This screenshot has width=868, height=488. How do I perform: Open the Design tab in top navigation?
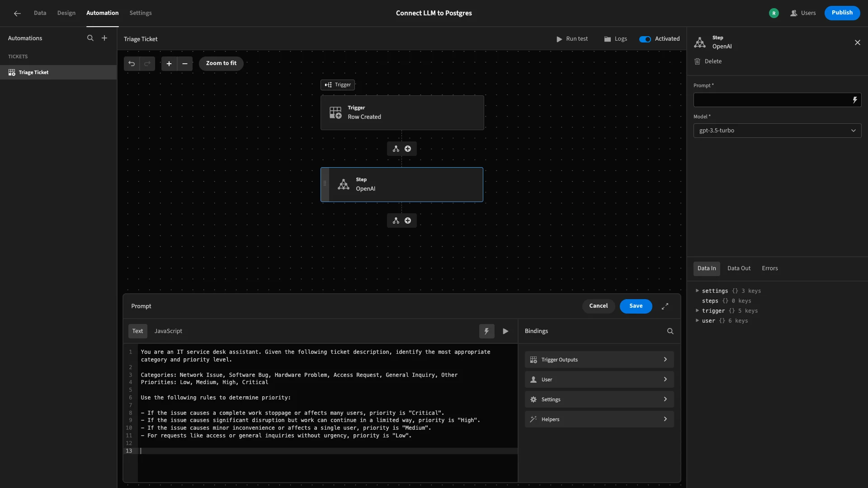pos(66,13)
